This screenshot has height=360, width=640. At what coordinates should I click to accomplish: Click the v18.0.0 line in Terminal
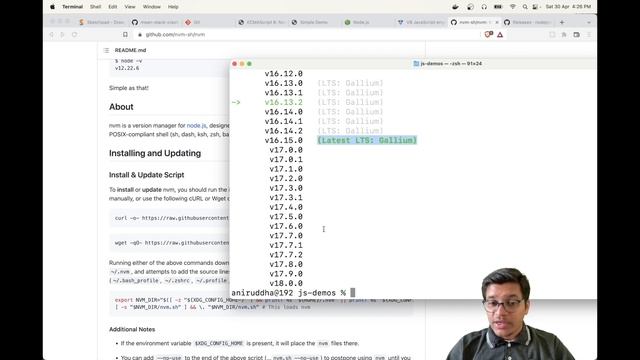[286, 283]
